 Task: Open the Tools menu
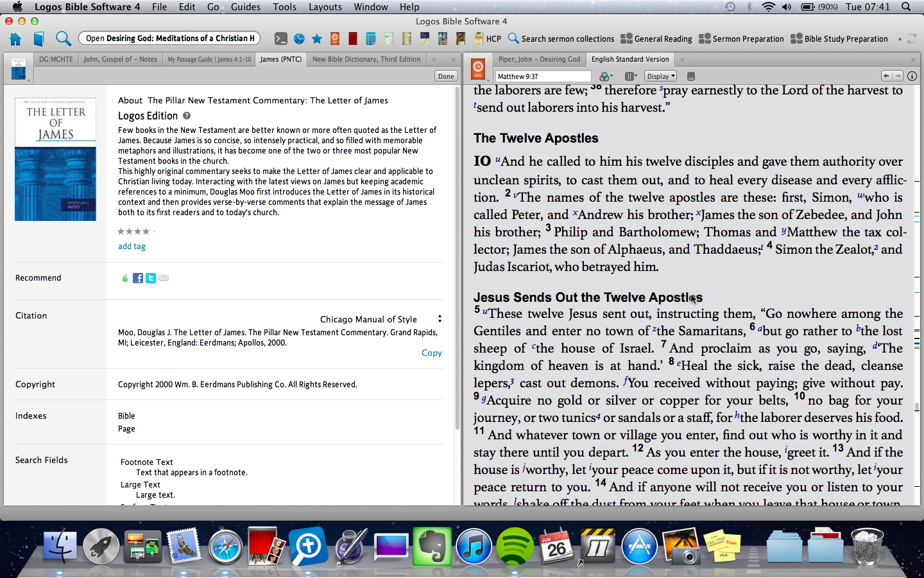284,6
